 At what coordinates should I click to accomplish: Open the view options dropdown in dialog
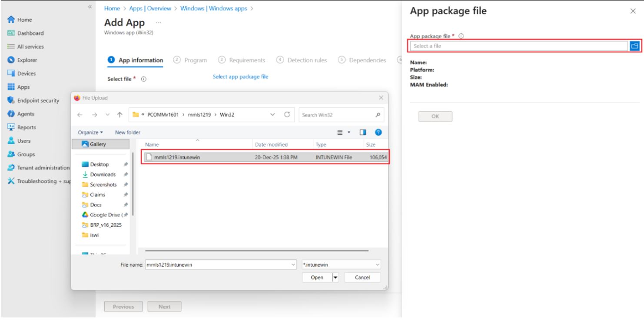(x=349, y=132)
